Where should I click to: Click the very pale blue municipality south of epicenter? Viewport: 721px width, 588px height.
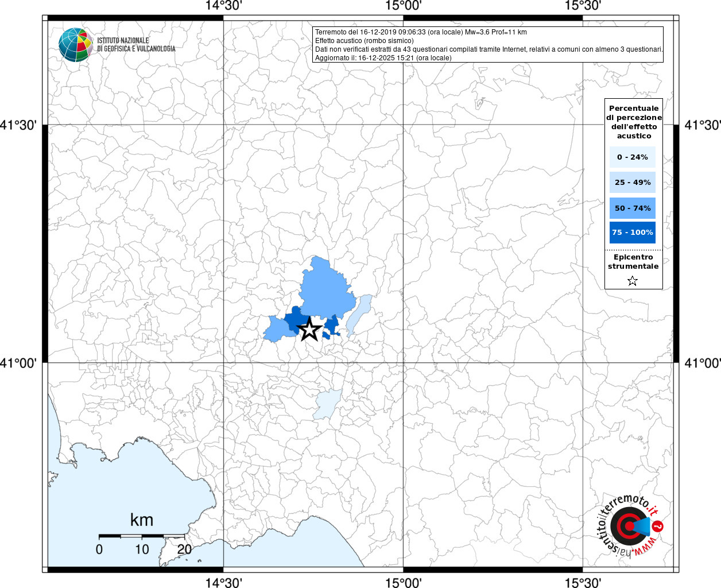click(328, 404)
